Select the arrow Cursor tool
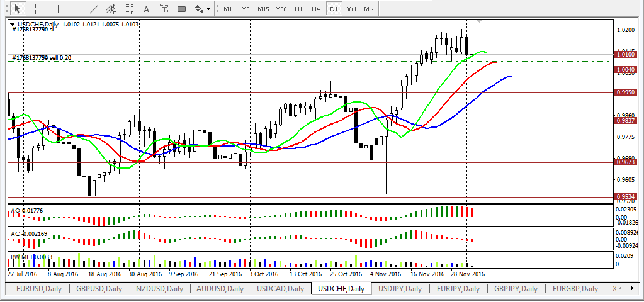Screen dimensions: 644x302 click(17, 9)
